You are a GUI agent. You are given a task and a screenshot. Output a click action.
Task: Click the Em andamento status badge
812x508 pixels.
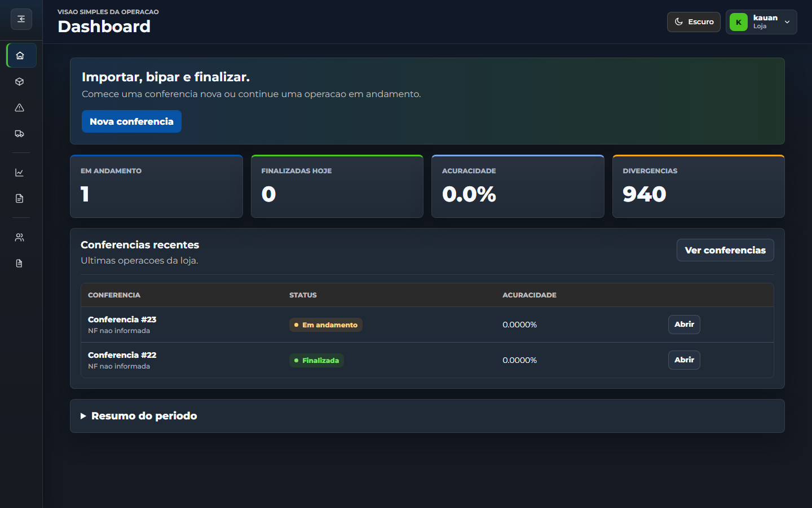(x=326, y=325)
